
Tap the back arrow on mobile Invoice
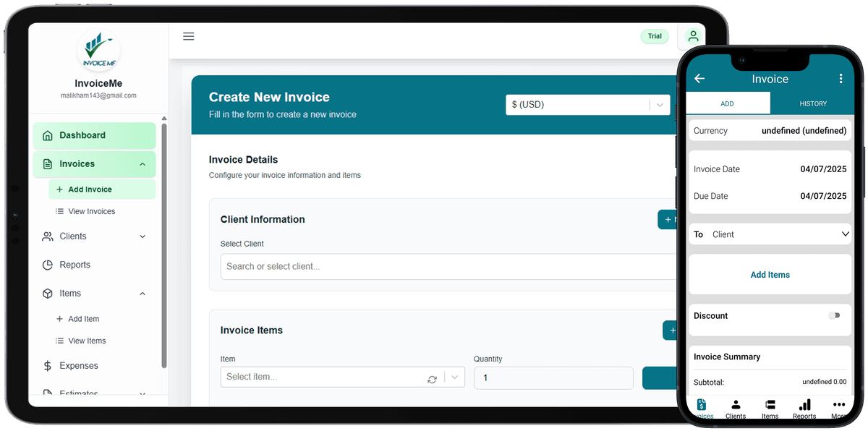coord(699,79)
